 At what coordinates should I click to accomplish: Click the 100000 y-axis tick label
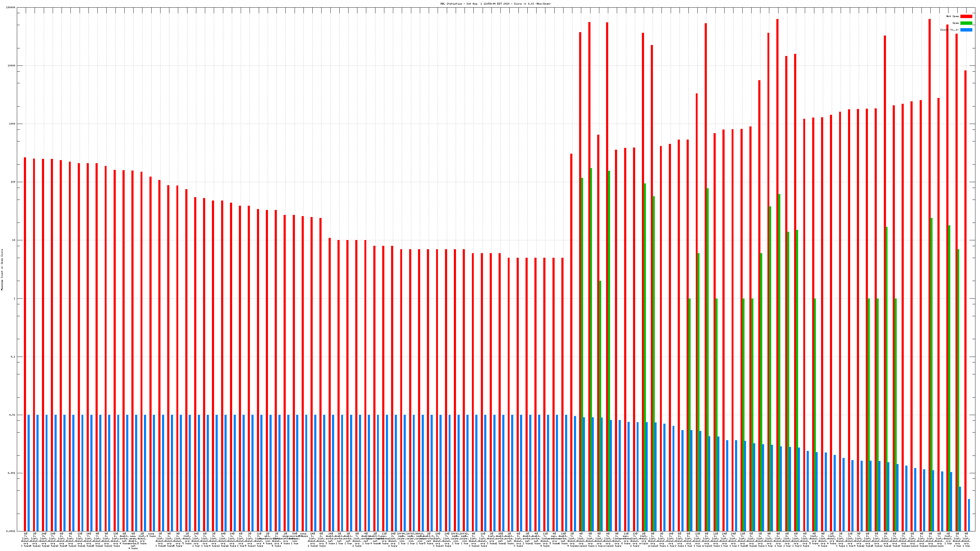tap(11, 8)
